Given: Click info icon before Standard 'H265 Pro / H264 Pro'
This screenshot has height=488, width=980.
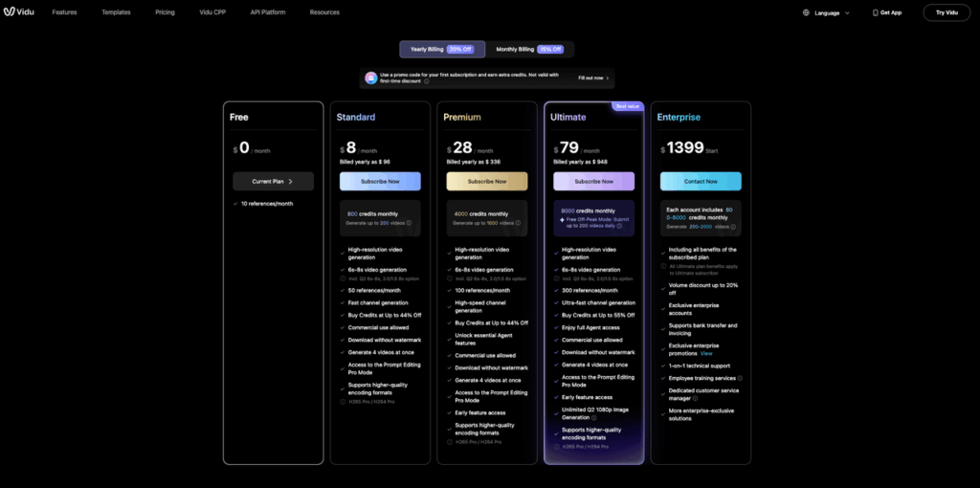Looking at the screenshot, I should coord(343,402).
